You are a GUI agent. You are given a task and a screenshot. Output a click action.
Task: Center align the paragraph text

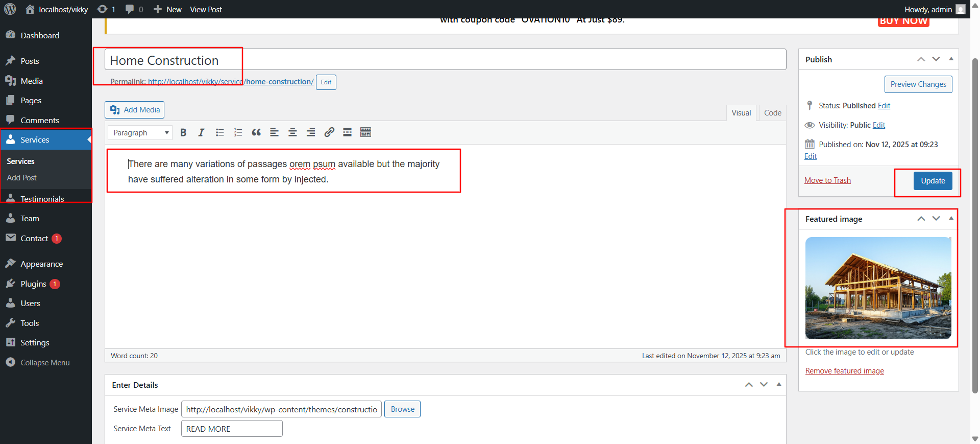click(292, 133)
